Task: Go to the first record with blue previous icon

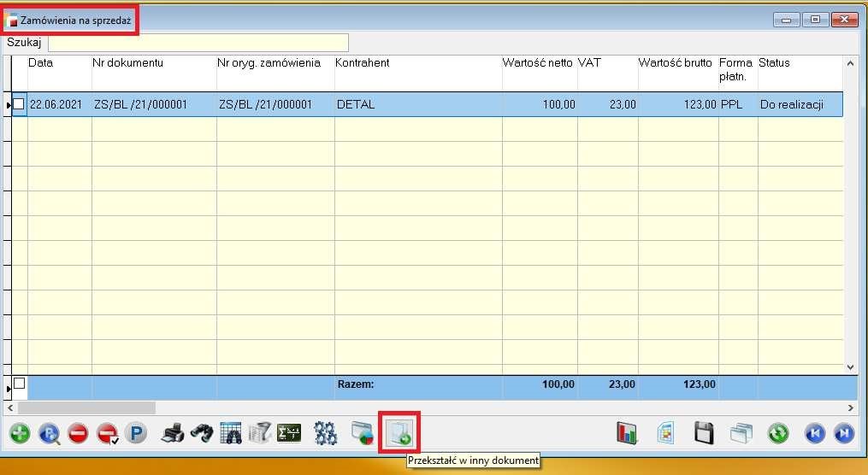Action: click(x=815, y=433)
